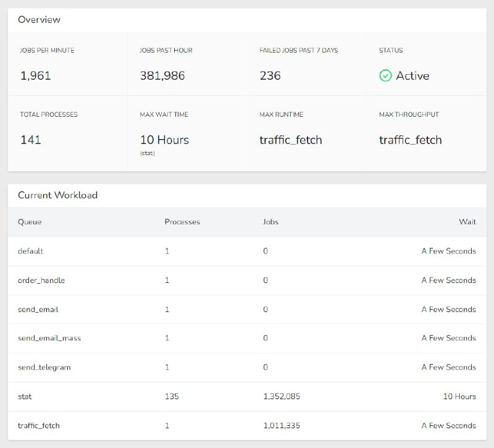Click the Jobs column header
The width and height of the screenshot is (494, 448).
point(270,222)
